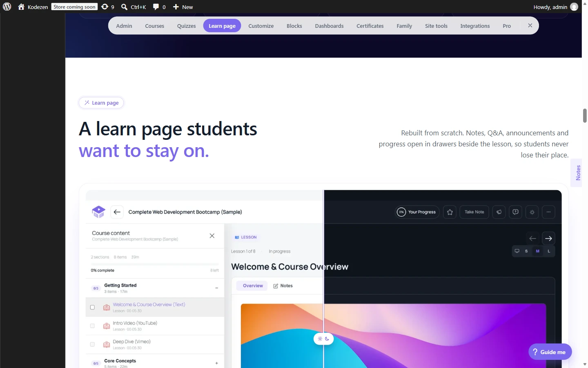
Task: Select the L player size option
Action: tap(549, 251)
